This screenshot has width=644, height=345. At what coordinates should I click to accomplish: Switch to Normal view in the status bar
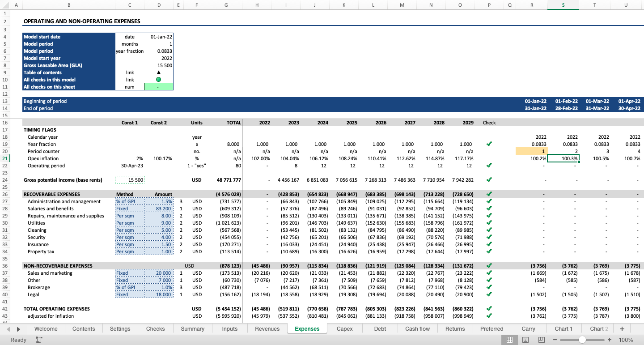(510, 340)
